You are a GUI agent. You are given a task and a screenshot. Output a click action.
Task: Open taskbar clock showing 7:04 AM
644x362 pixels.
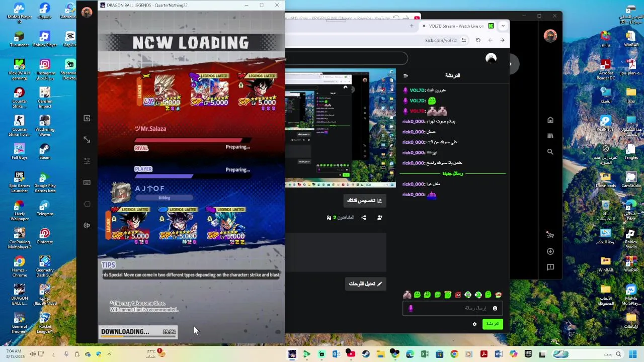click(x=14, y=354)
